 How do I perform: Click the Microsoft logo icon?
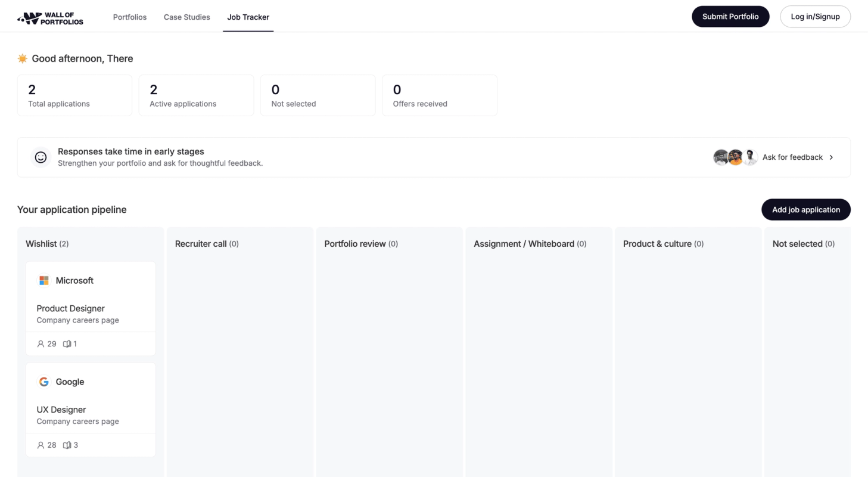click(x=44, y=280)
